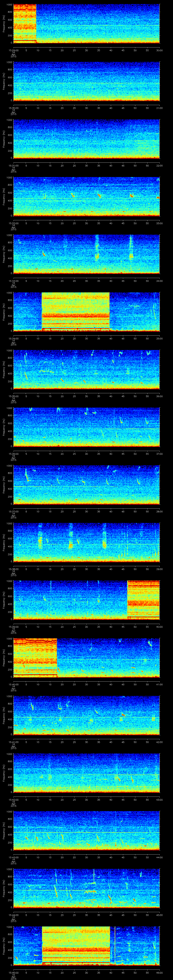The height and width of the screenshot is (980, 173).
Task: Select the 46:00 end time label
Action: click(159, 972)
